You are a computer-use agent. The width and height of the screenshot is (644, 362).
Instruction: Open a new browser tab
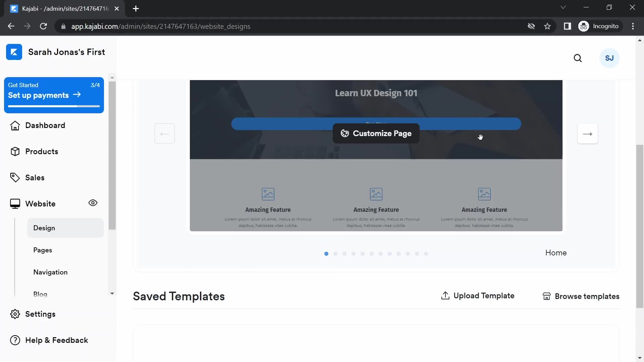coord(136,9)
